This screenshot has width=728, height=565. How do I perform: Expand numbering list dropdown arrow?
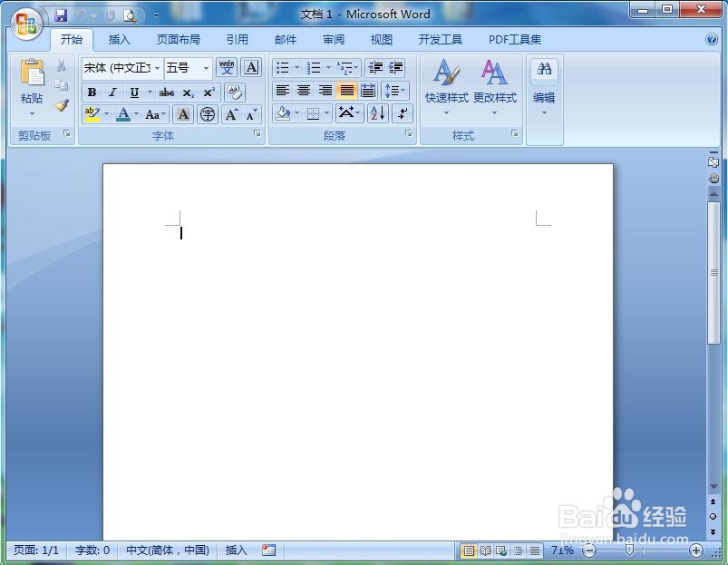328,68
